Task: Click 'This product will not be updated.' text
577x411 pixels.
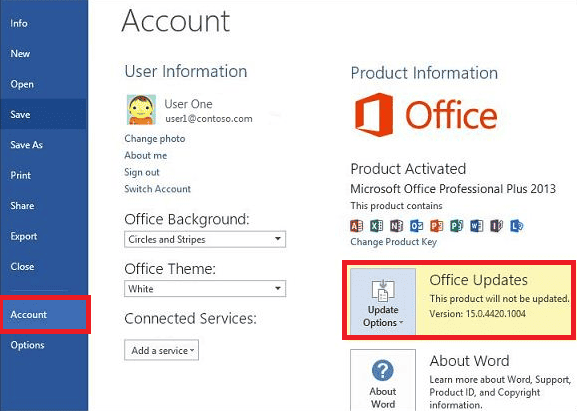Action: point(499,298)
